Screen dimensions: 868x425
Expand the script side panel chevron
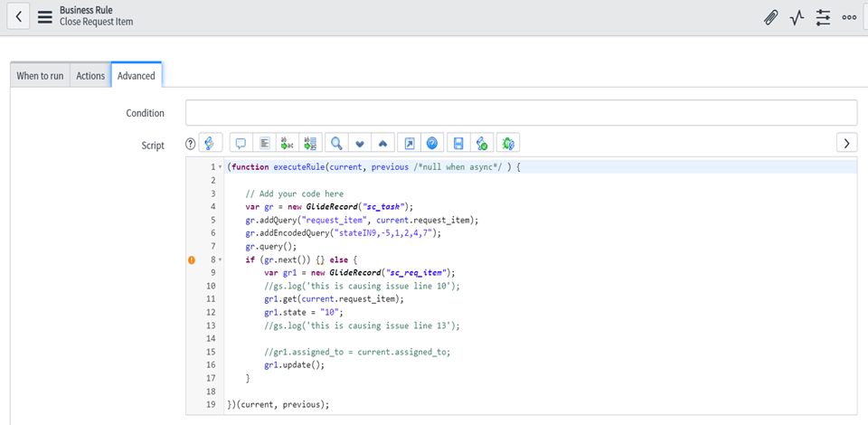(x=846, y=143)
